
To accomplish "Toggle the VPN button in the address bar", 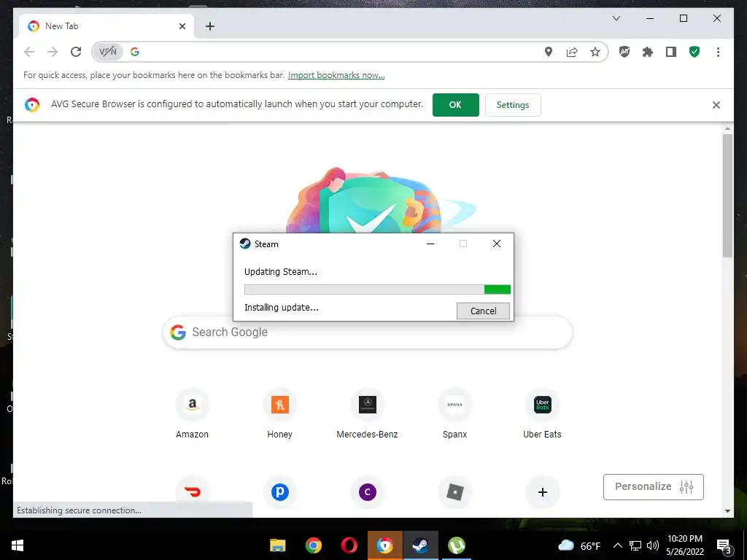I will pyautogui.click(x=108, y=52).
